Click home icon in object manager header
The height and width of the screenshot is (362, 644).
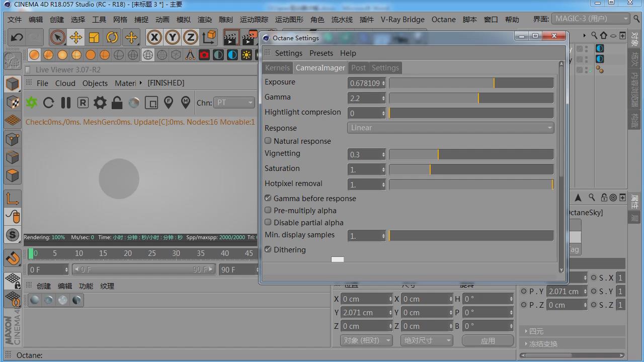[604, 35]
